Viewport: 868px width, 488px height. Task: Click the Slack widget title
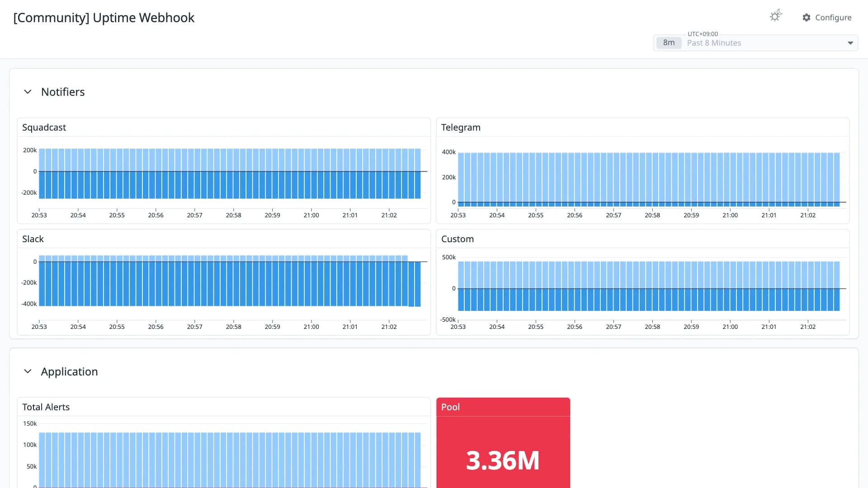tap(33, 239)
